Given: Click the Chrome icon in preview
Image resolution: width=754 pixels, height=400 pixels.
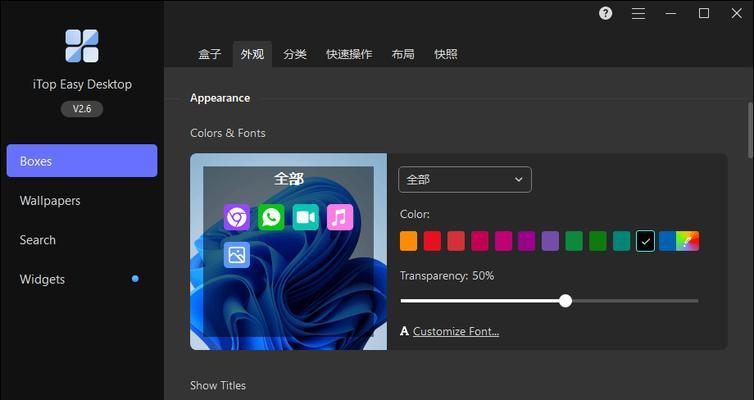Looking at the screenshot, I should click(x=237, y=217).
